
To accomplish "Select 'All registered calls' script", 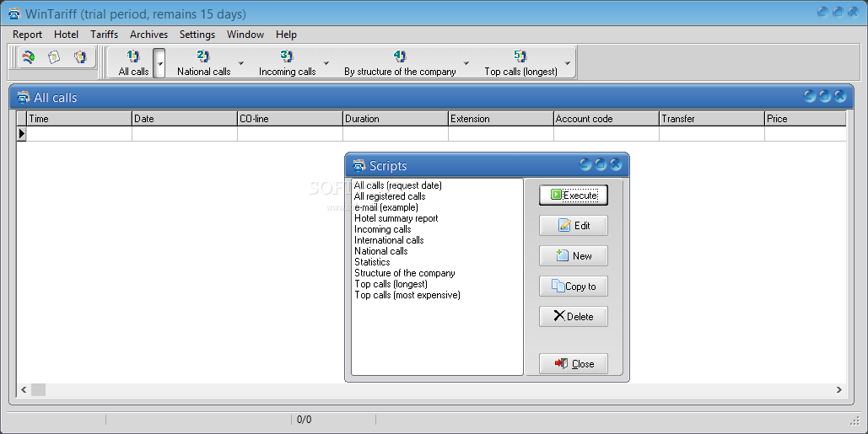I will pos(390,196).
